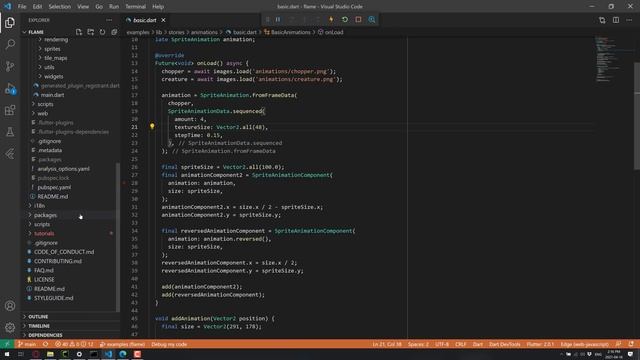Open analysis_options.yaml file
The width and height of the screenshot is (640, 360).
63,169
